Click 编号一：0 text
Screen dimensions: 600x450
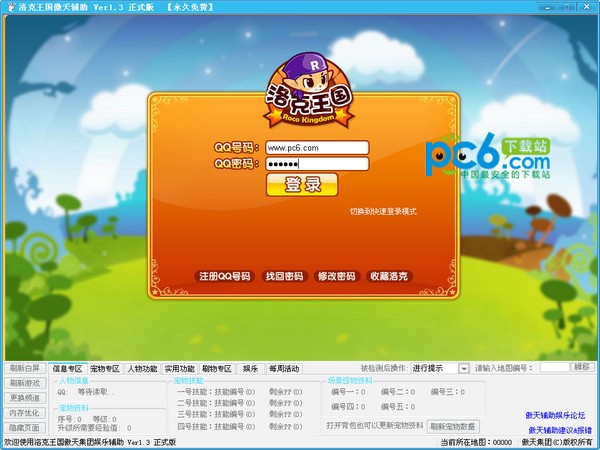tap(348, 392)
